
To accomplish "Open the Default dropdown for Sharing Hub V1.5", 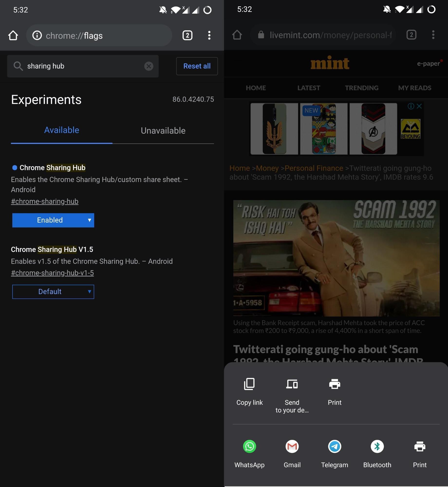I will point(53,292).
